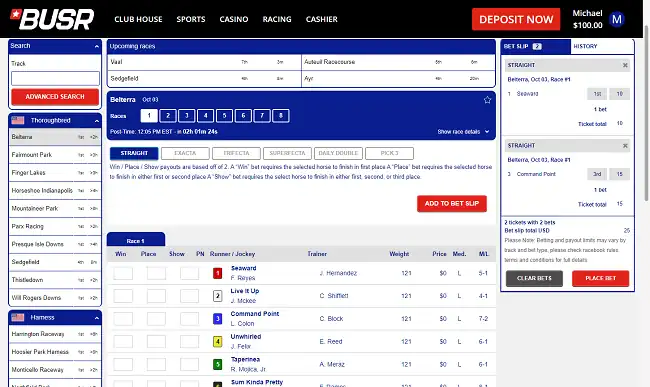The image size is (650, 387).
Task: Expand Show race details
Action: tap(463, 132)
